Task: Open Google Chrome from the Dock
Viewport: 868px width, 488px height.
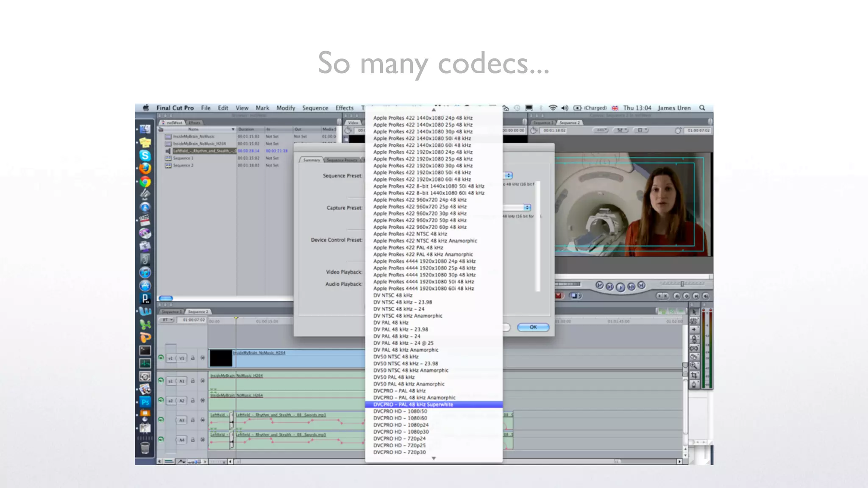Action: coord(145,182)
